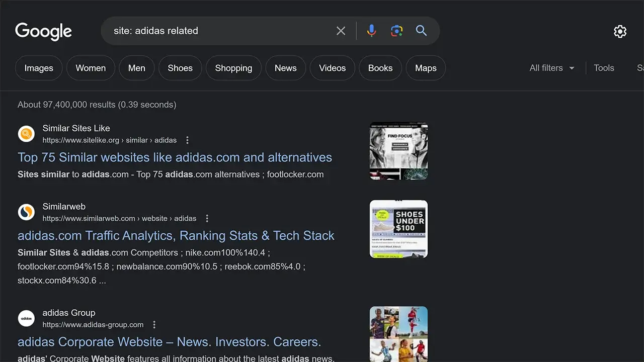Screen dimensions: 644x362
Task: Click the adidas-group.com URL
Action: pyautogui.click(x=93, y=325)
